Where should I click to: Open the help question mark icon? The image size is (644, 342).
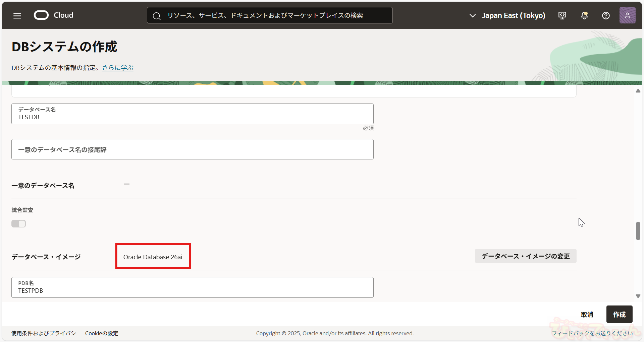[x=606, y=16]
